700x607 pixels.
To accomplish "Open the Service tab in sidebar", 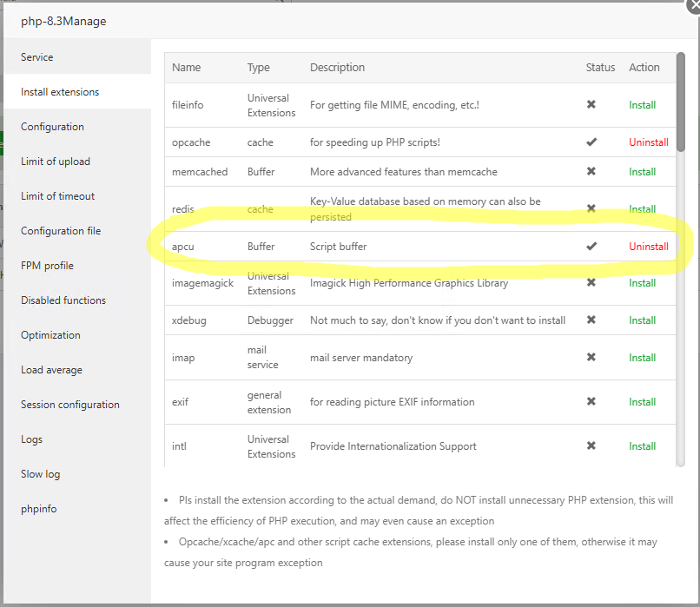I will pyautogui.click(x=37, y=57).
